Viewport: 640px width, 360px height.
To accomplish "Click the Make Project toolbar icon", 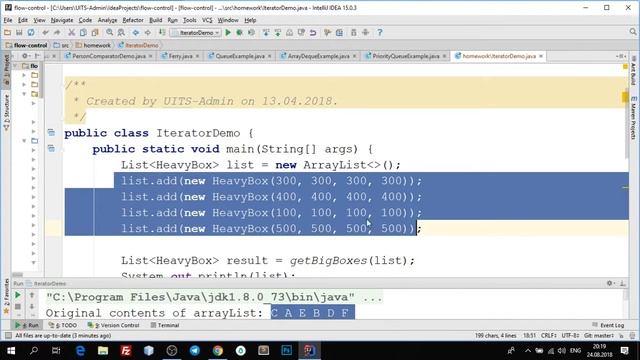I will (162, 33).
